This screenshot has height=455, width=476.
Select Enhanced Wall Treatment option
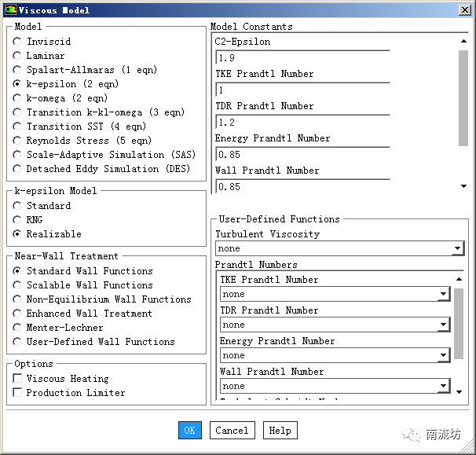(18, 314)
